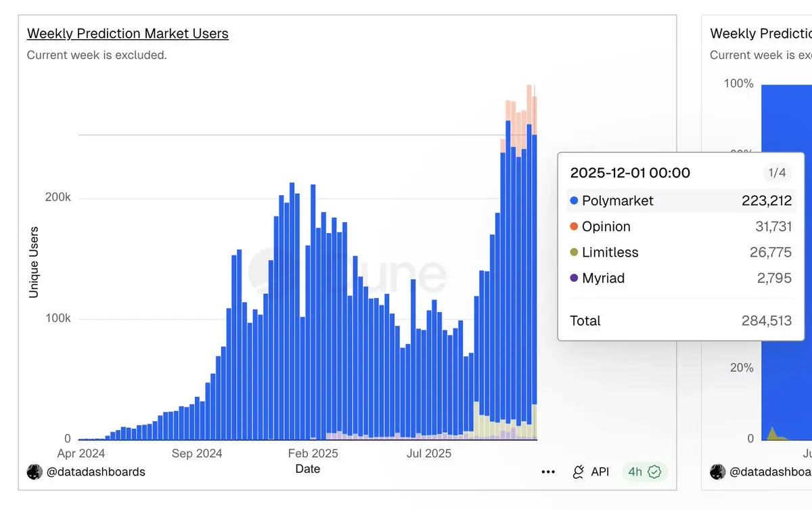Click the 200k y-axis label
The image size is (812, 510).
(58, 197)
